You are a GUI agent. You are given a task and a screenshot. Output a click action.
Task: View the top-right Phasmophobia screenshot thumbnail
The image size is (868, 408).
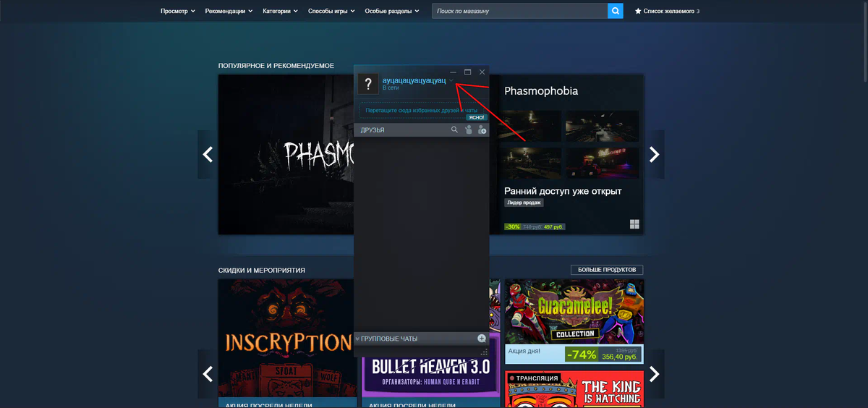click(602, 126)
